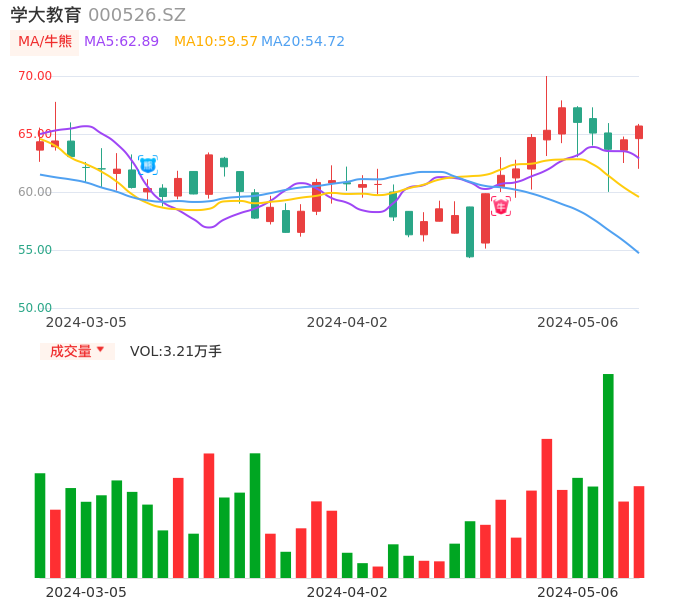This screenshot has width=686, height=606.
Task: Click the tallest red volume bar
Action: tap(547, 508)
